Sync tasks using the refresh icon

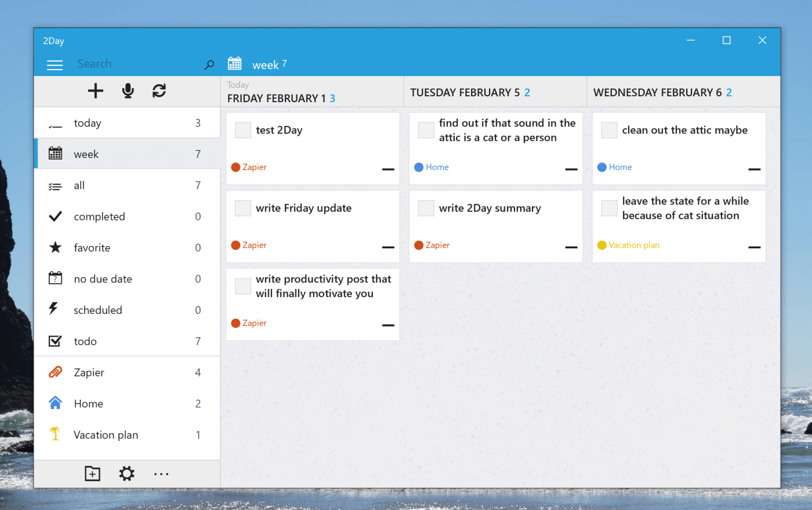[158, 91]
